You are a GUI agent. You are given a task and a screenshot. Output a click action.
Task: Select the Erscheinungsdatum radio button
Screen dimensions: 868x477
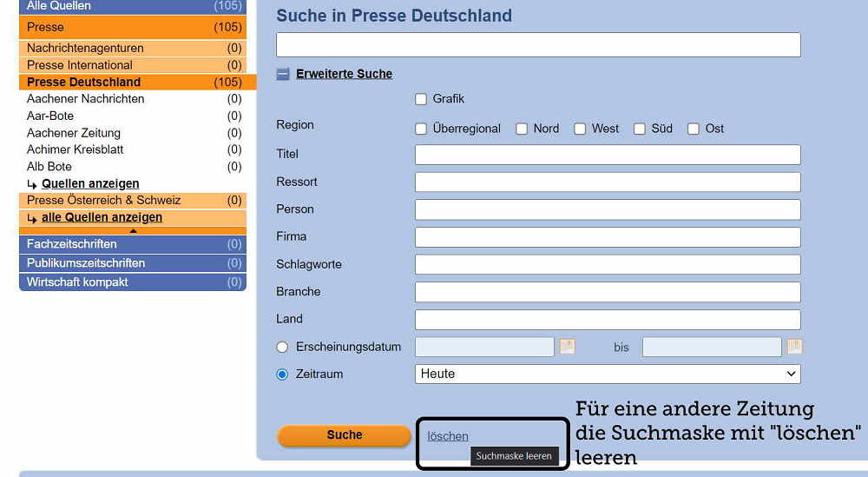pyautogui.click(x=282, y=347)
